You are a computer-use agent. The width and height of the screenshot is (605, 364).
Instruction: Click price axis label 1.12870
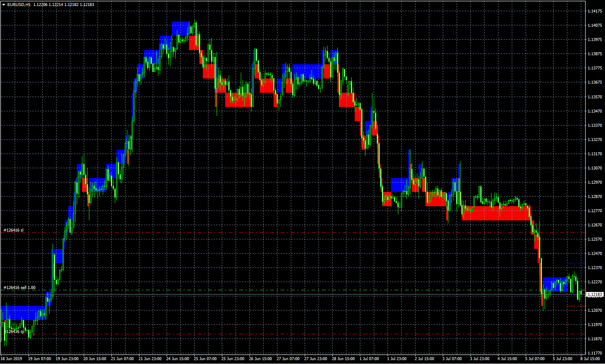(595, 197)
